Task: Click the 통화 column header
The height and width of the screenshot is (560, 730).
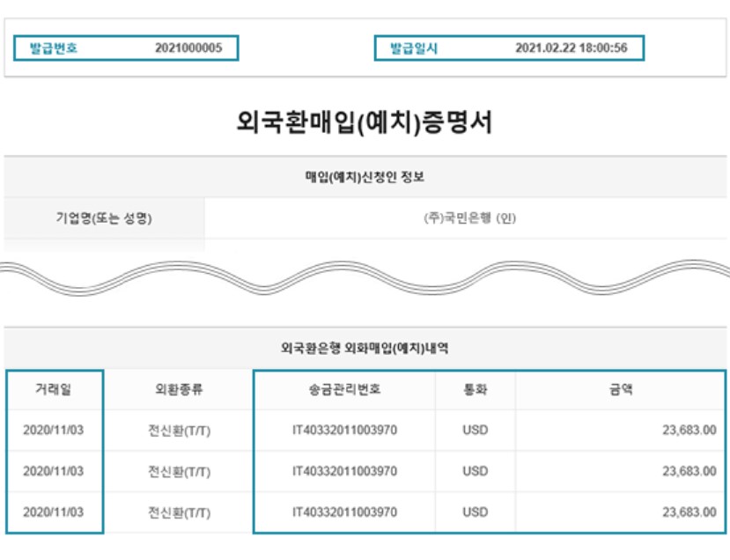Action: pyautogui.click(x=476, y=389)
